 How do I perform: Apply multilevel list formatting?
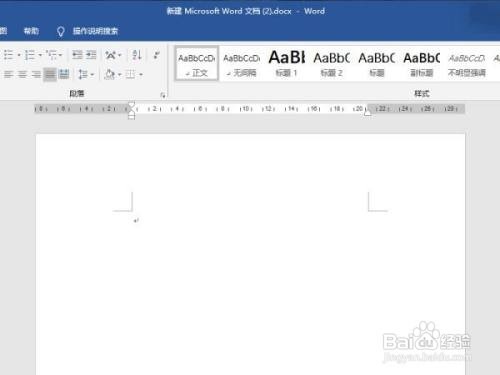point(51,55)
